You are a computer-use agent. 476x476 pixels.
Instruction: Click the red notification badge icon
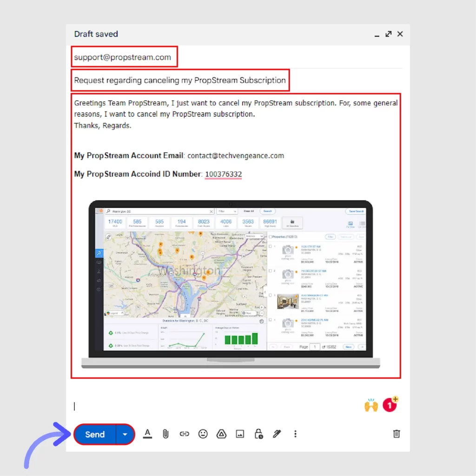tap(390, 404)
